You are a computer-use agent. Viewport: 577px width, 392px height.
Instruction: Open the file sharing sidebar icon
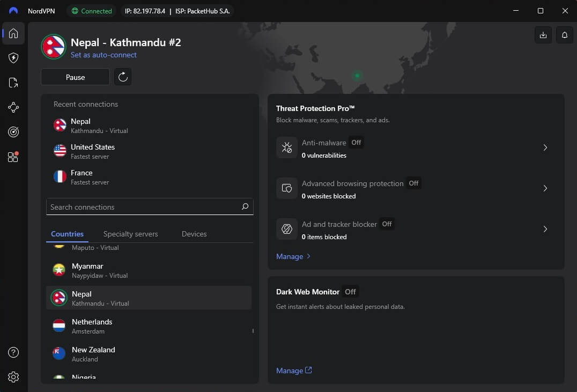point(13,83)
